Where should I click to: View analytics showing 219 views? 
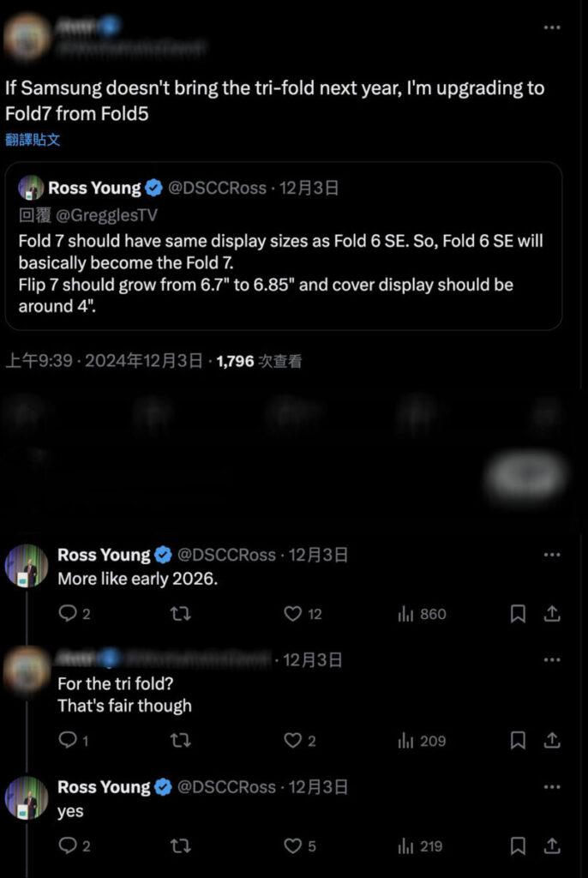click(x=422, y=846)
